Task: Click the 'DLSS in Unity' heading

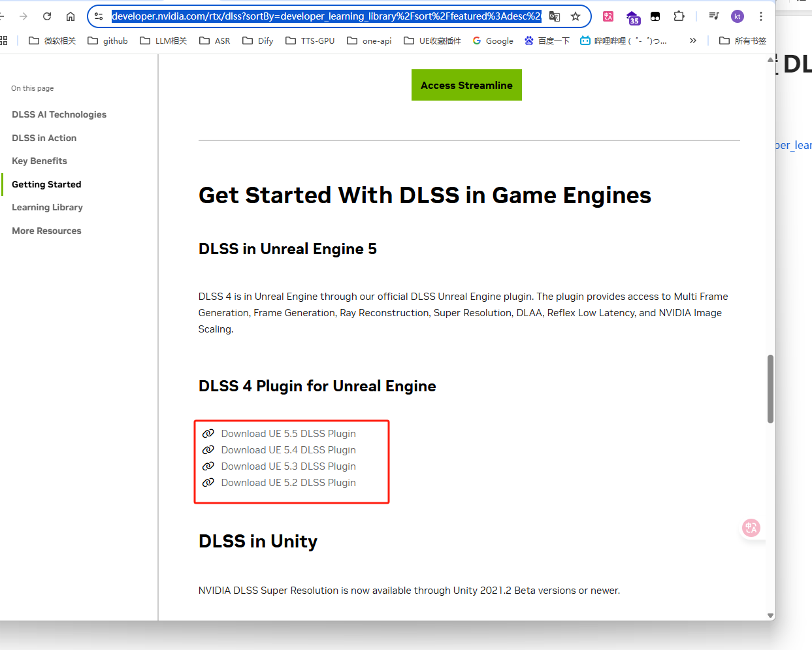Action: [258, 542]
